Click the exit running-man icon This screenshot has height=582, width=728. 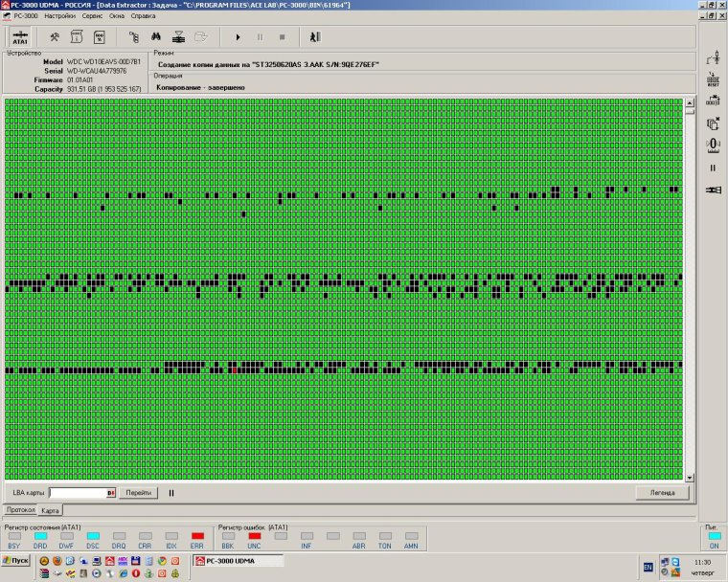point(315,37)
